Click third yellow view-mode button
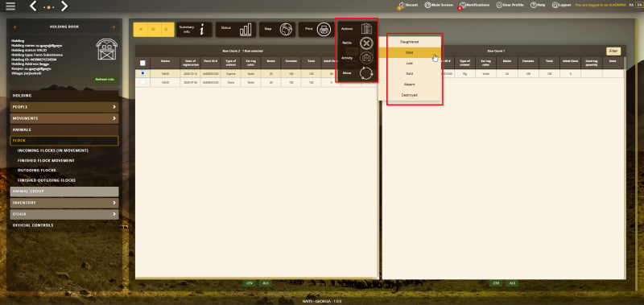 tap(167, 30)
